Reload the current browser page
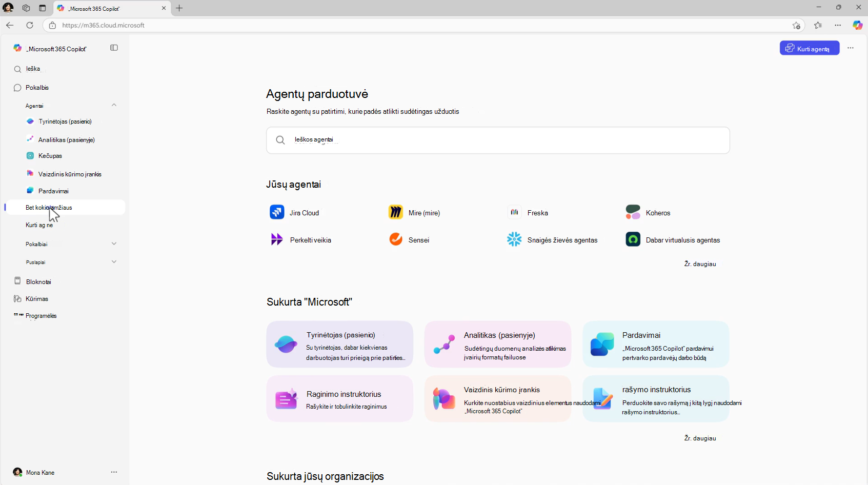Screen dimensions: 868x485 (x=30, y=25)
